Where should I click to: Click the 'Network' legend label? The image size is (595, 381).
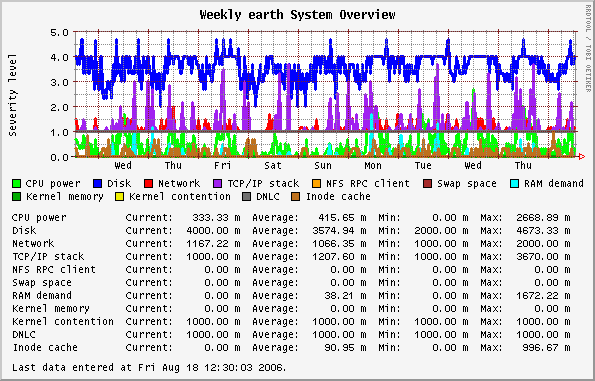[179, 184]
